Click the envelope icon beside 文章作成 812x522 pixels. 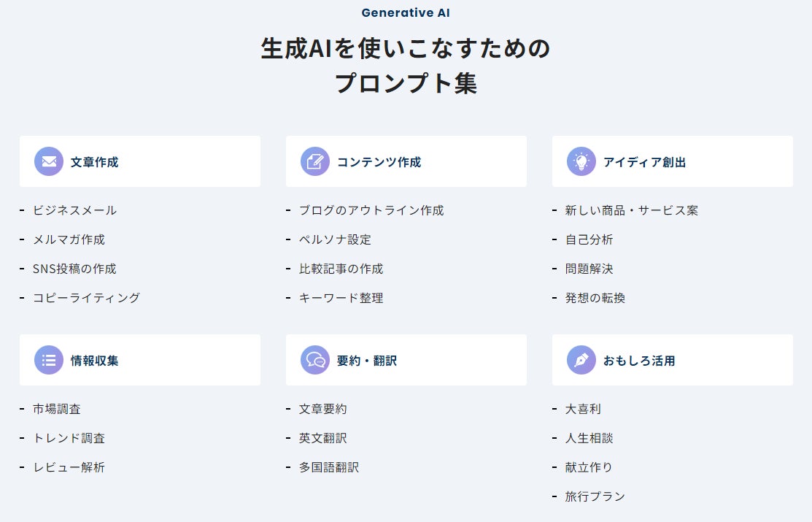tap(49, 161)
